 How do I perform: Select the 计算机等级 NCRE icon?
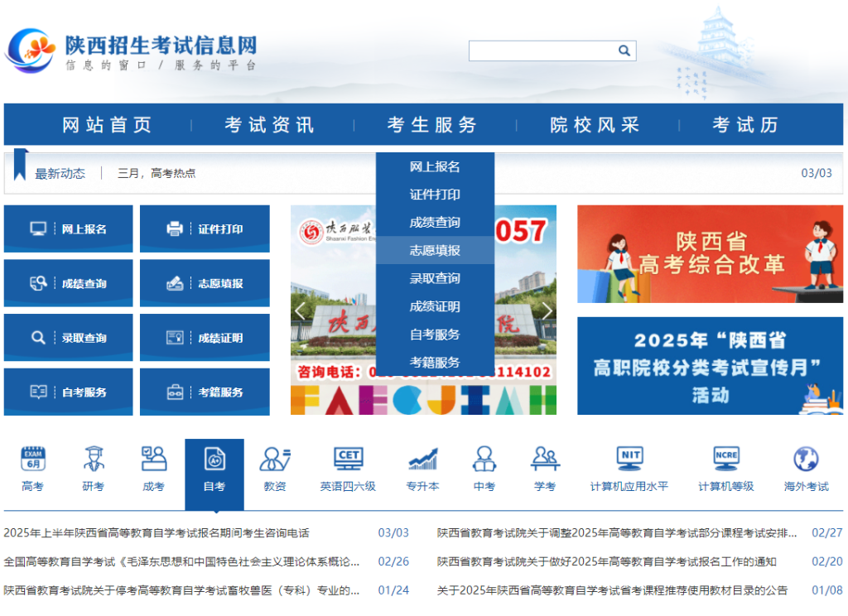coord(726,460)
